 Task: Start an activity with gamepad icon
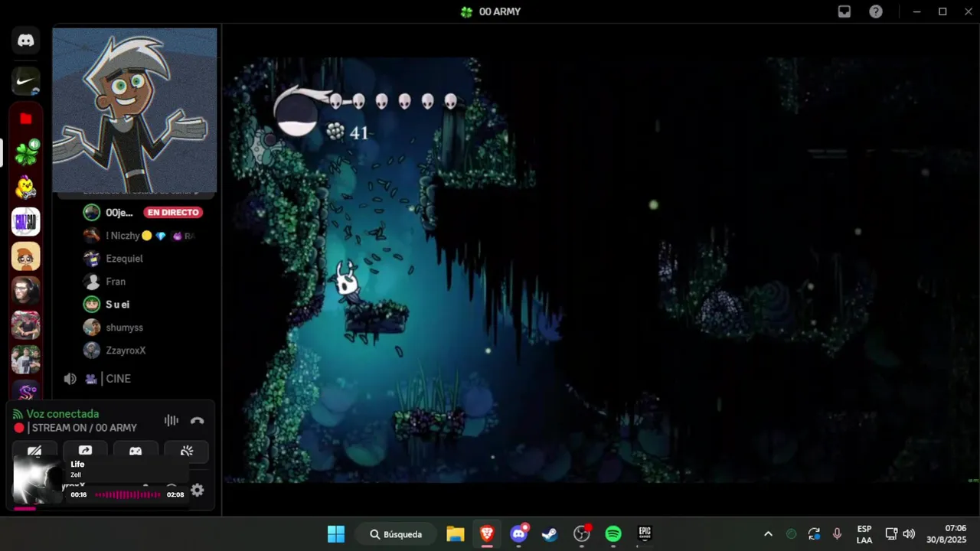click(x=136, y=451)
